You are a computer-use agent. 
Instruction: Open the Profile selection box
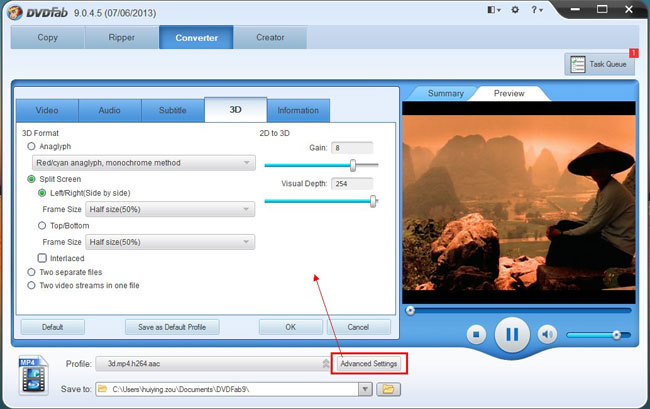[x=213, y=363]
